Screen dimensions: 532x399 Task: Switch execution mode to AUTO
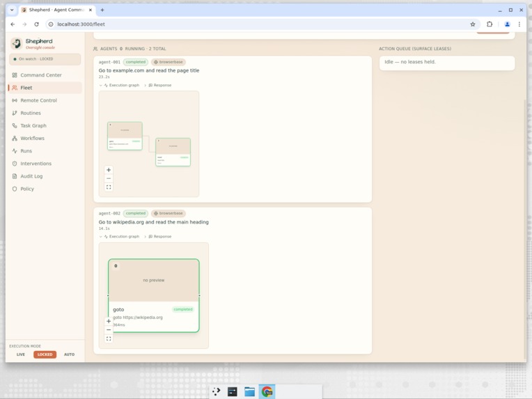click(69, 354)
